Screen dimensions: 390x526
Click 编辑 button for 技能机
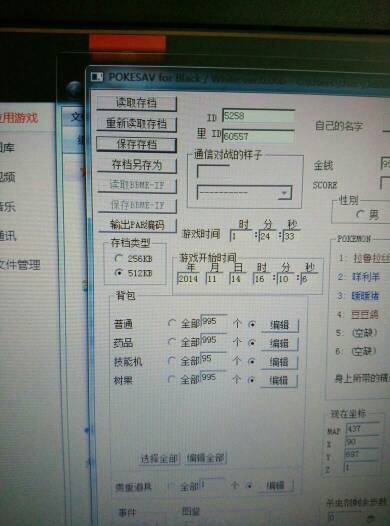[279, 362]
